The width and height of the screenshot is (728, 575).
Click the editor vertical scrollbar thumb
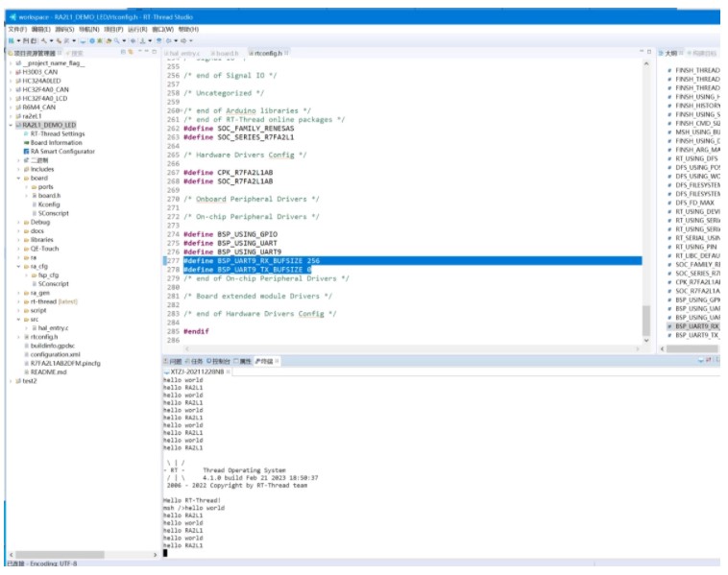tap(645, 321)
